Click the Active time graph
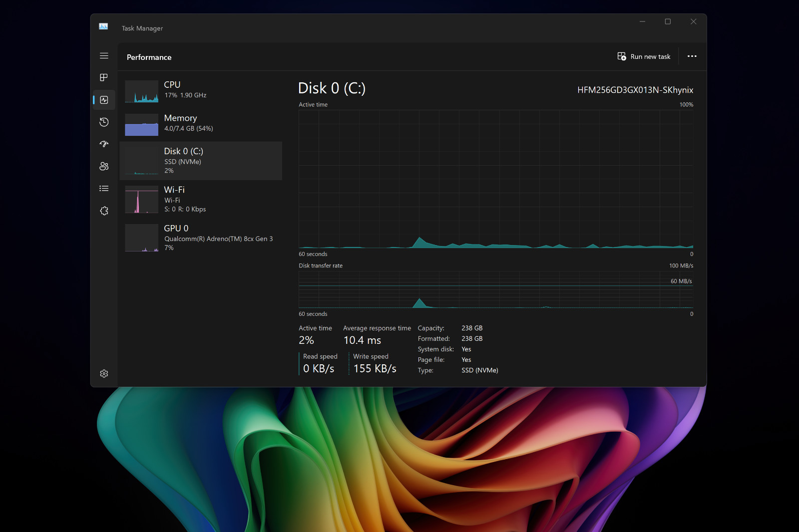Screen dimensions: 799x532 496,179
